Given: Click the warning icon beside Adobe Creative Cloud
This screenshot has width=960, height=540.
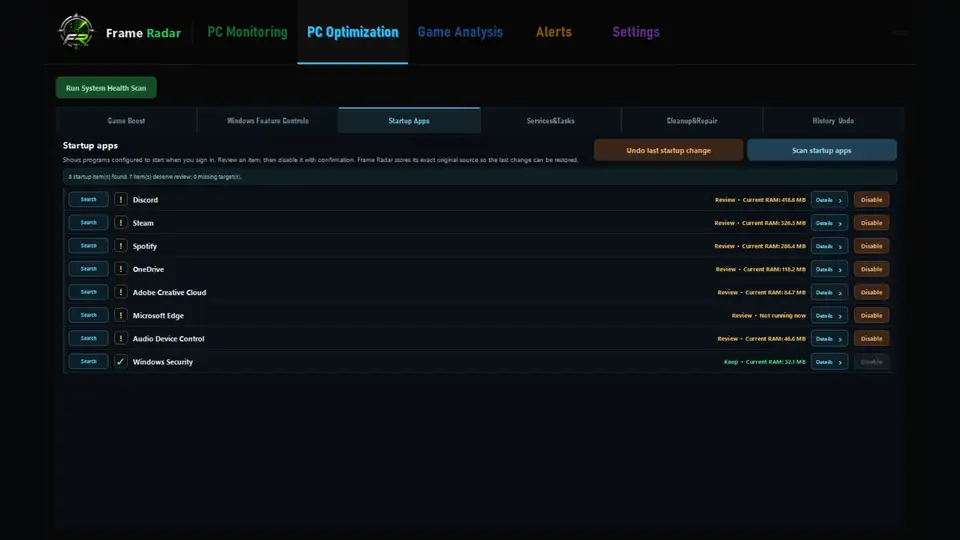Looking at the screenshot, I should [121, 292].
